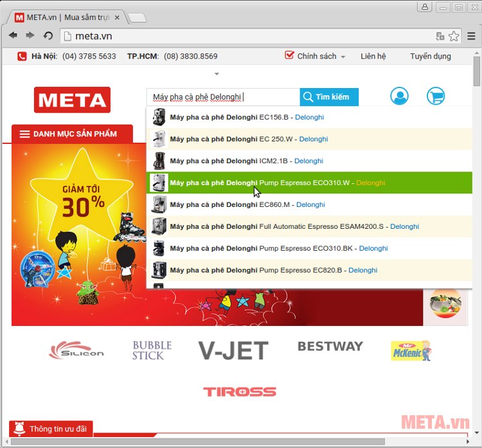Open the Liên hệ link
This screenshot has width=482, height=448.
tap(373, 57)
